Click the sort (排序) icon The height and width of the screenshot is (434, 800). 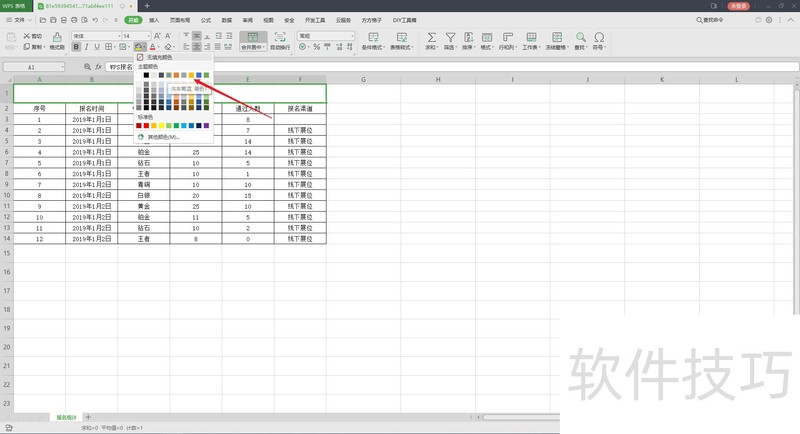(468, 37)
